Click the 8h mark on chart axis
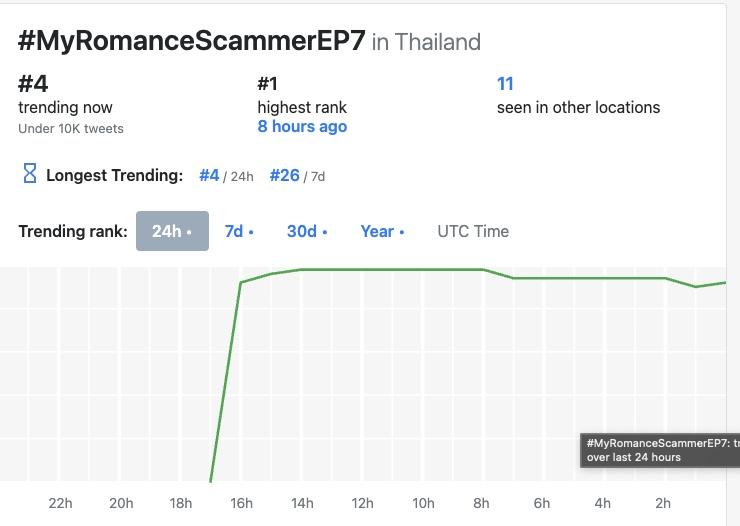This screenshot has height=526, width=740. 482,503
